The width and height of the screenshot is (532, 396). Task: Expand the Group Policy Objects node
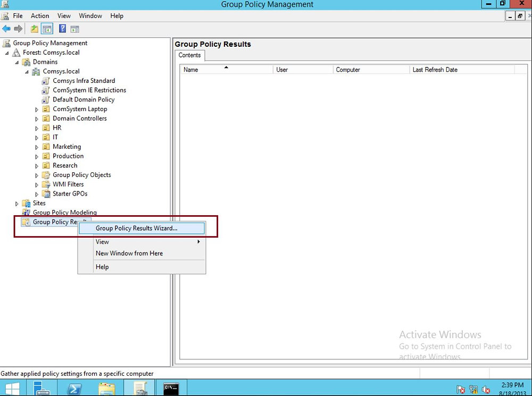[x=36, y=174]
